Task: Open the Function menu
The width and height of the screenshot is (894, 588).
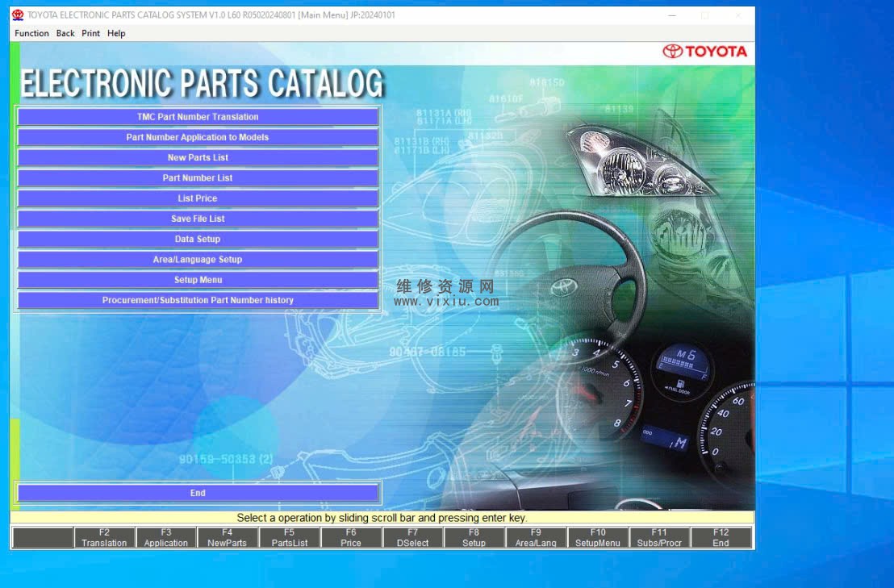Action: click(31, 33)
